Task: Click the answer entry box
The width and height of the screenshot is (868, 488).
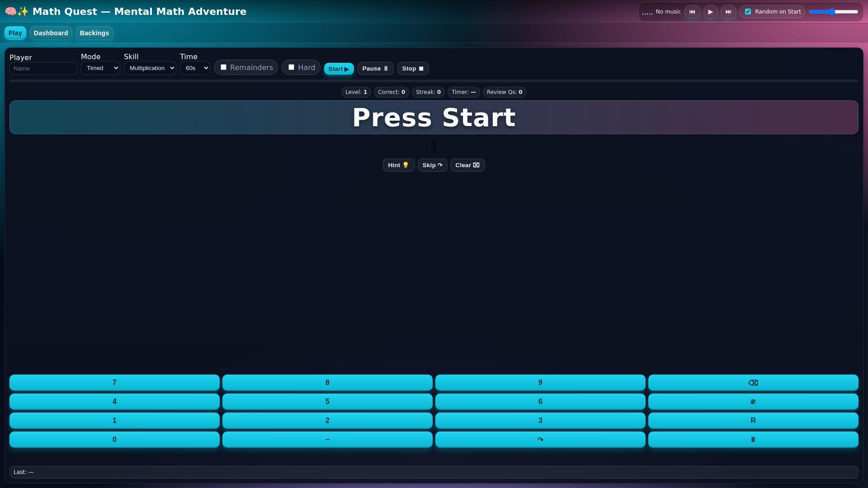Action: (x=434, y=146)
